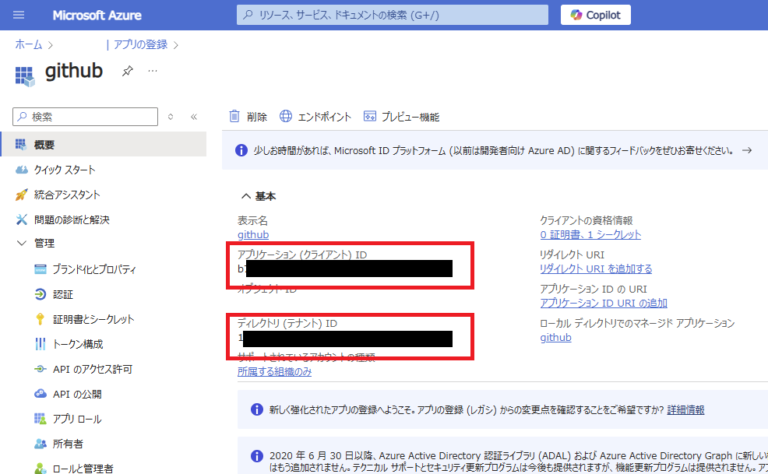Image resolution: width=768 pixels, height=474 pixels.
Task: Open アプリ ロール in sidebar
Action: tap(76, 418)
